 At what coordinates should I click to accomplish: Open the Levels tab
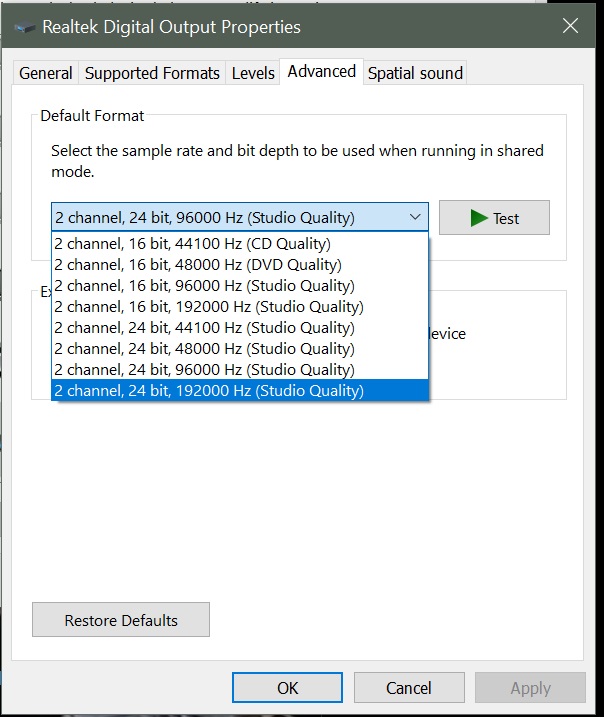253,73
